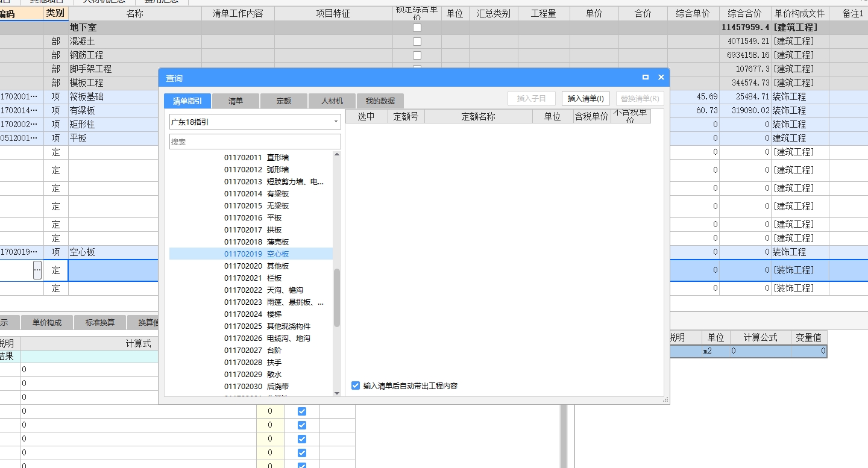Toggle 锁定综合单价 checkbox for 地下室 row
Screen dimensions: 868x468
[x=417, y=28]
